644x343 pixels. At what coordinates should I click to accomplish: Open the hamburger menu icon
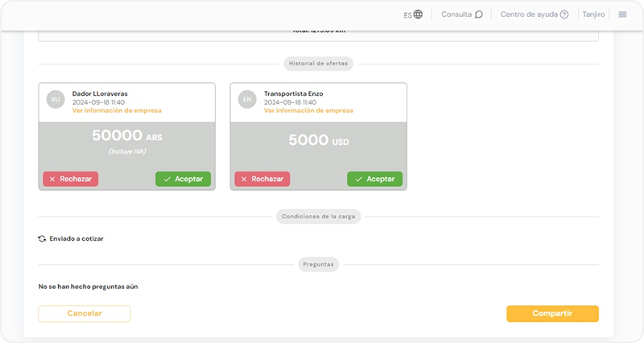[x=622, y=14]
